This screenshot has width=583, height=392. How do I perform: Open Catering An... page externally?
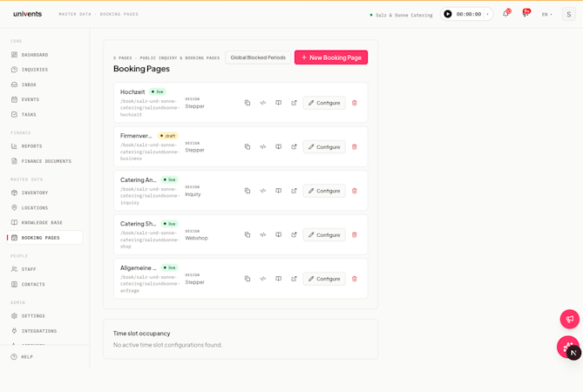pos(294,191)
